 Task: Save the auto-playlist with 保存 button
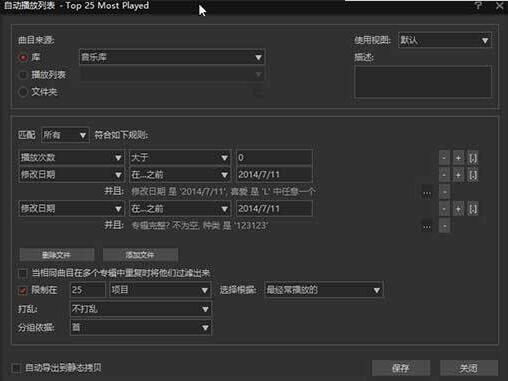click(401, 368)
